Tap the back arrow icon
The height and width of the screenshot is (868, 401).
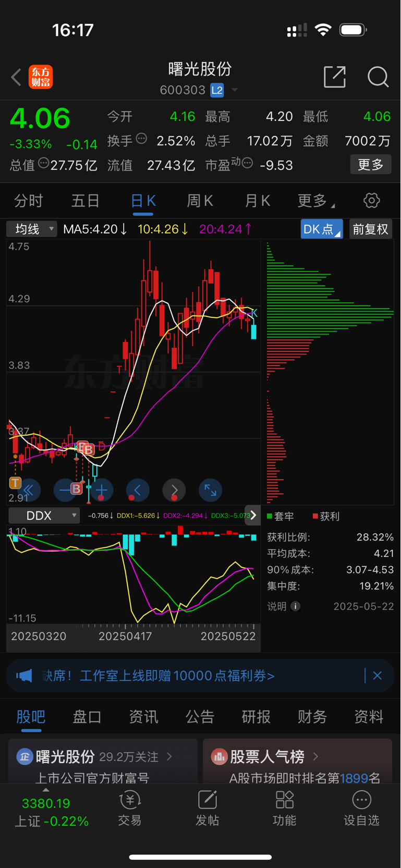tap(16, 77)
